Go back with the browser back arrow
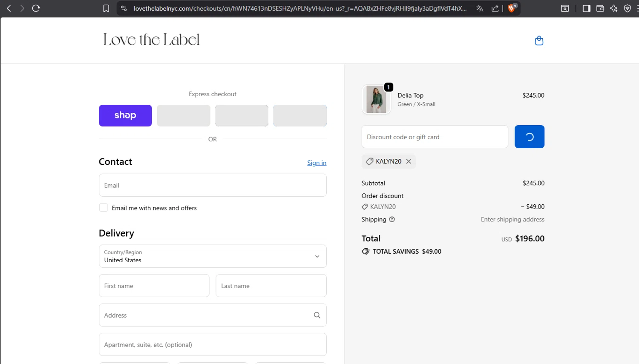This screenshot has height=364, width=639. point(9,8)
